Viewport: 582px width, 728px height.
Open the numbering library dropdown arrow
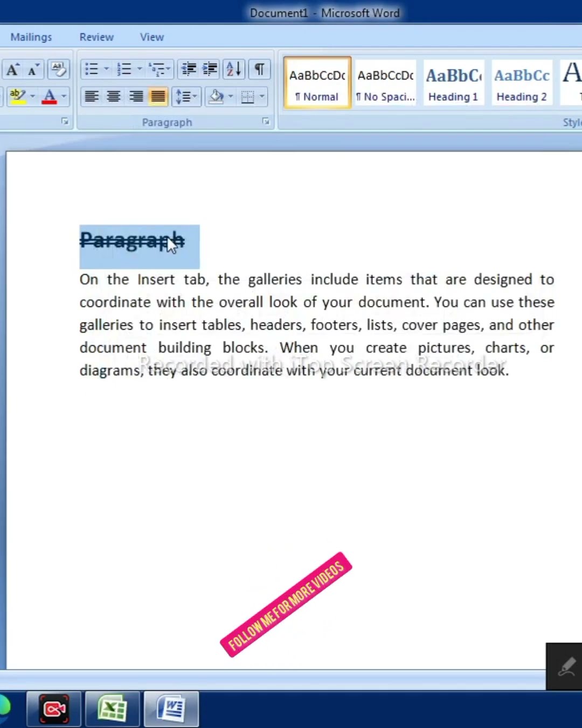(x=140, y=69)
